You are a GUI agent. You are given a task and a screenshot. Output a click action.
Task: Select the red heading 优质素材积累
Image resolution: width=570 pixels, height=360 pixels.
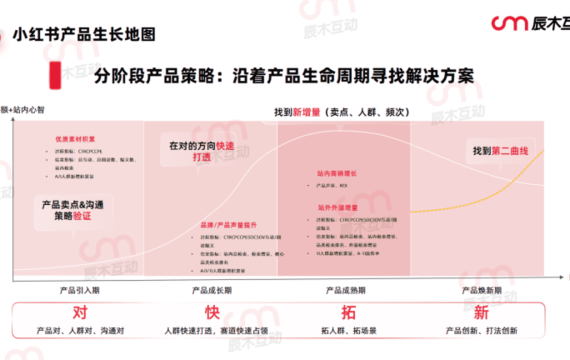click(75, 139)
